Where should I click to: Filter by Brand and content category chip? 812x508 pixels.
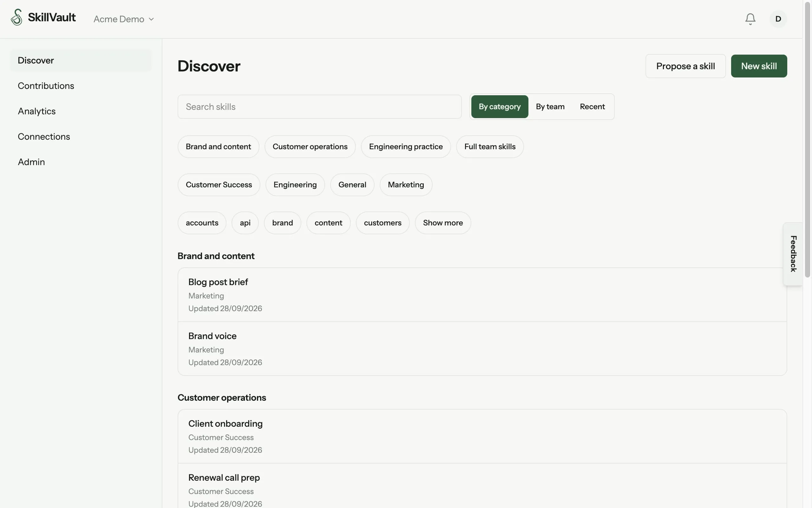[x=218, y=147]
